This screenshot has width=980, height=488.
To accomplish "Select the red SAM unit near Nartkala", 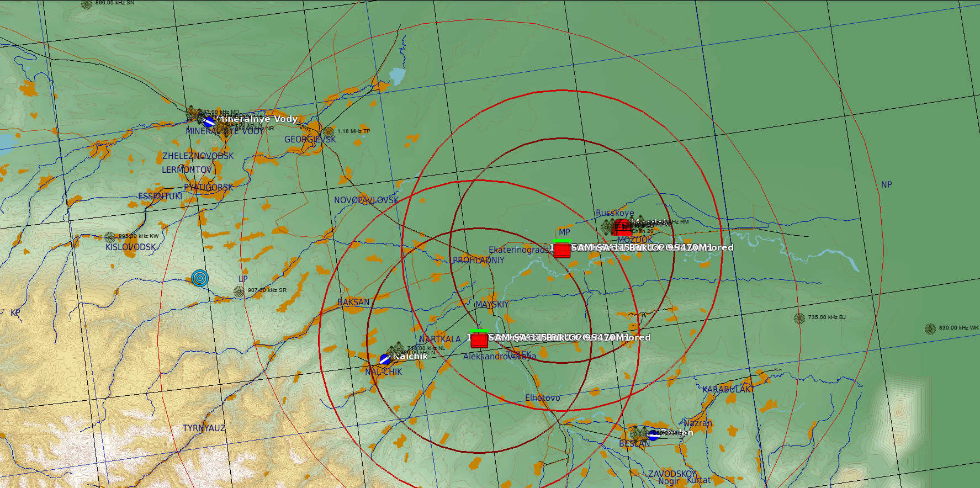I will (x=479, y=340).
